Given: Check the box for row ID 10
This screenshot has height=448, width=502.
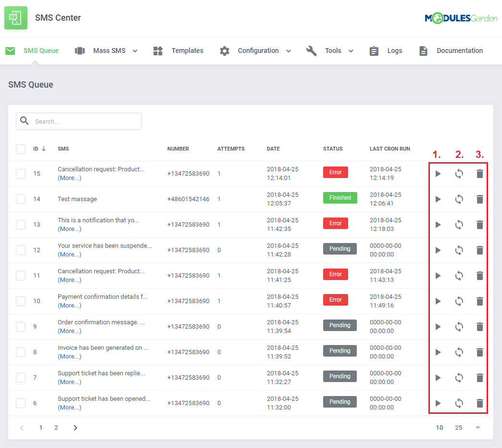Looking at the screenshot, I should pyautogui.click(x=21, y=301).
